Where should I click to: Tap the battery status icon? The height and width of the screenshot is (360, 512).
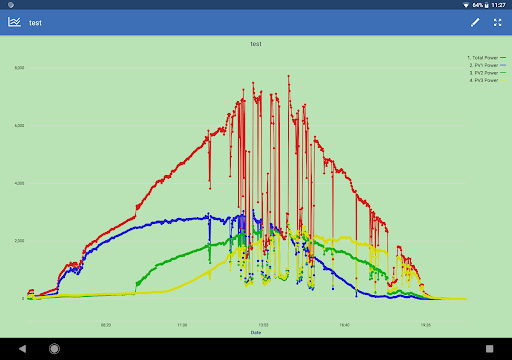click(x=487, y=5)
